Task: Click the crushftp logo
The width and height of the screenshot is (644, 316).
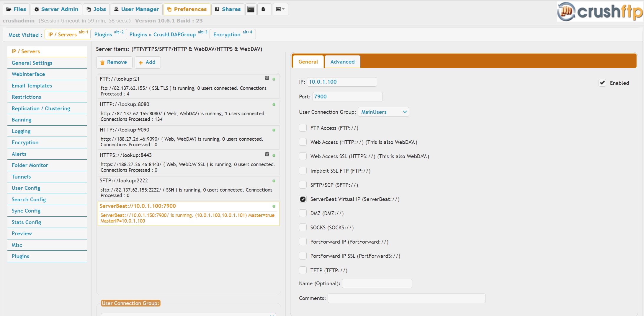Action: tap(600, 12)
